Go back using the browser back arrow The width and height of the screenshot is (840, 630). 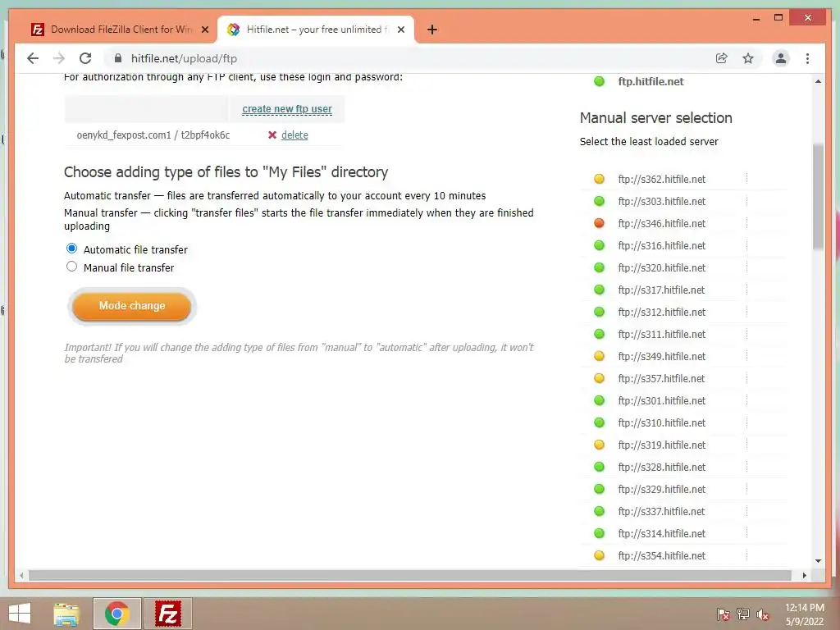click(33, 58)
